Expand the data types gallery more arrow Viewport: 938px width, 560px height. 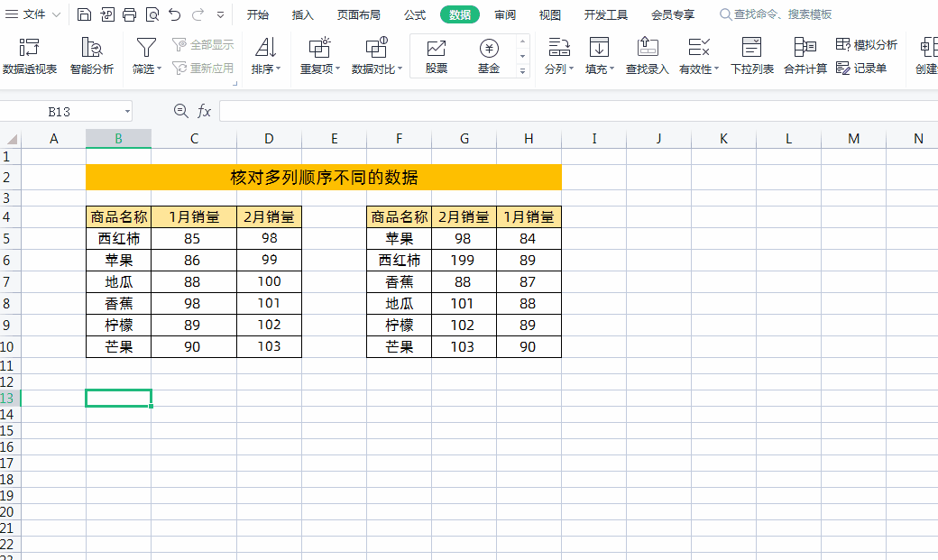coord(522,70)
